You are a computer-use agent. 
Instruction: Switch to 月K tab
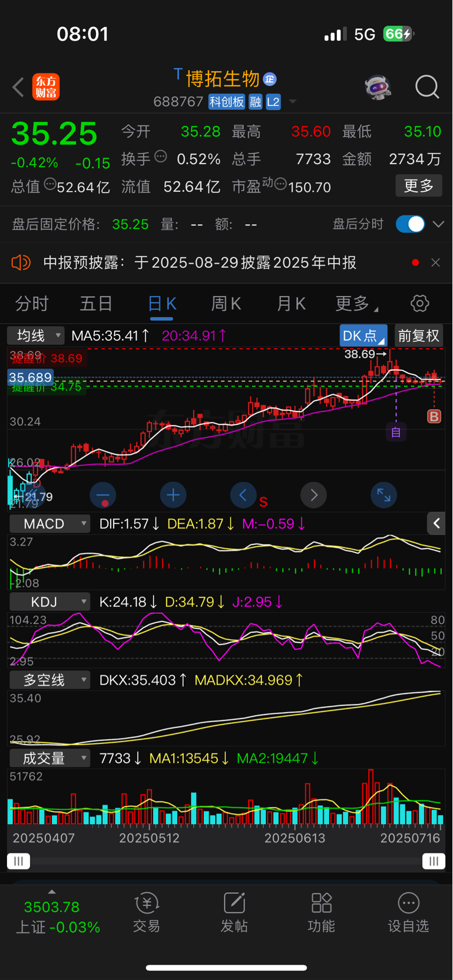[x=291, y=304]
